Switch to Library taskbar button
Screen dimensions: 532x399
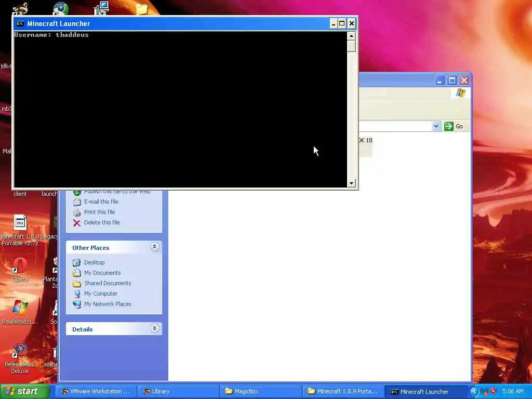coord(178,392)
